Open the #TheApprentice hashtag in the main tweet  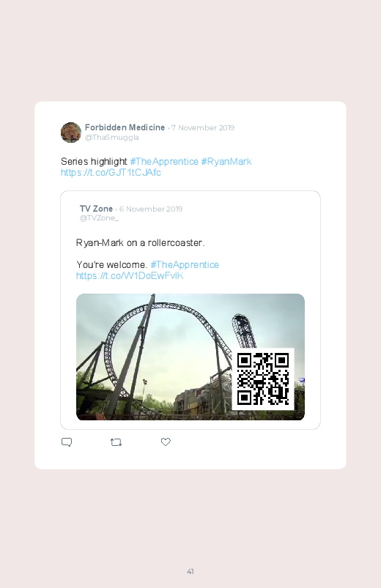(164, 161)
